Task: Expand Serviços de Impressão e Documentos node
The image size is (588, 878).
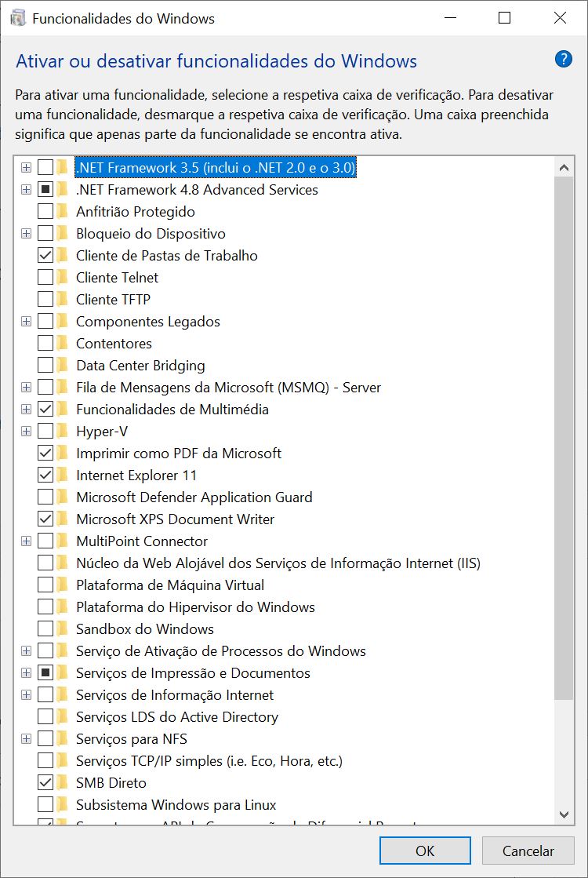Action: [26, 673]
